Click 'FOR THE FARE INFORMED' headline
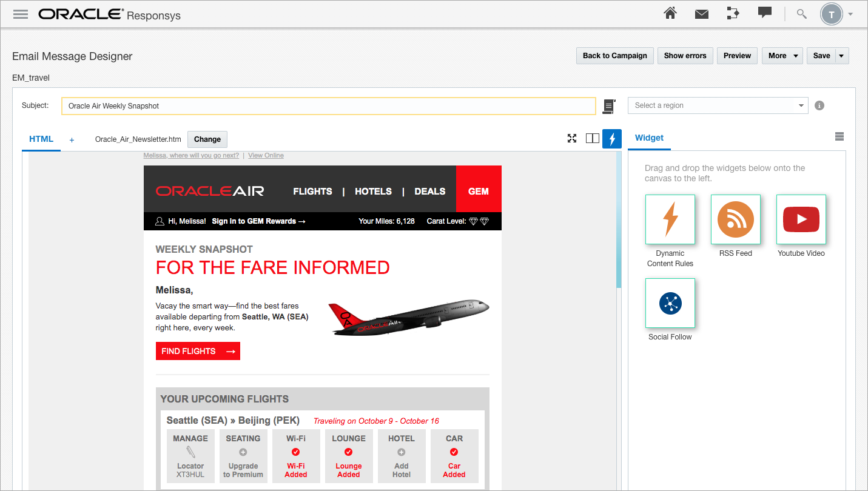Image resolution: width=868 pixels, height=491 pixels. tap(272, 267)
